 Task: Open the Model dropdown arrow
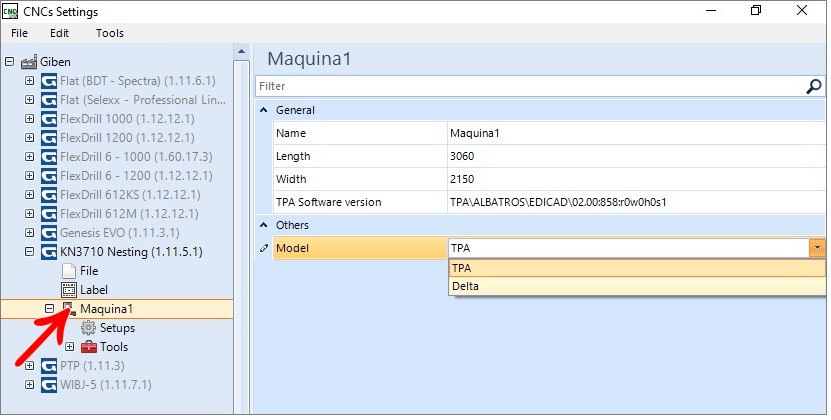pyautogui.click(x=817, y=248)
